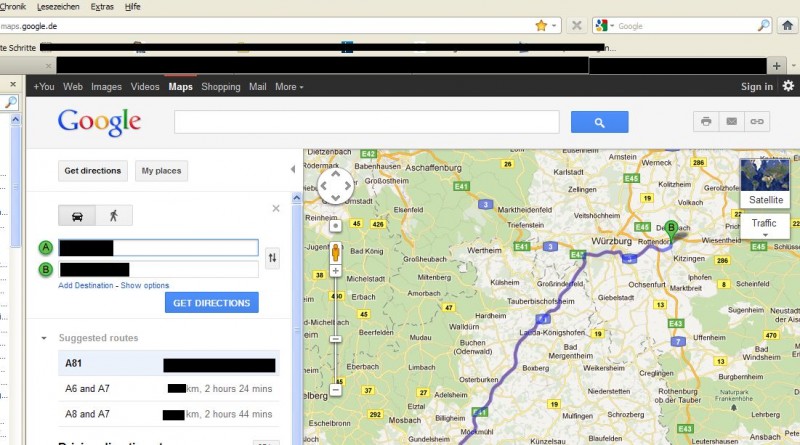Screen dimensions: 800x445
Task: Toggle the Satellite map view
Action: [765, 183]
